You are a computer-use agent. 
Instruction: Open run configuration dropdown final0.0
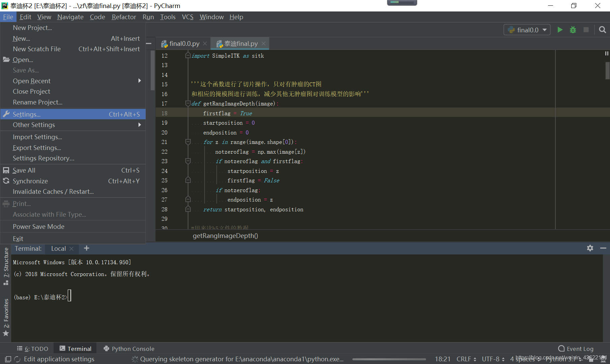527,30
